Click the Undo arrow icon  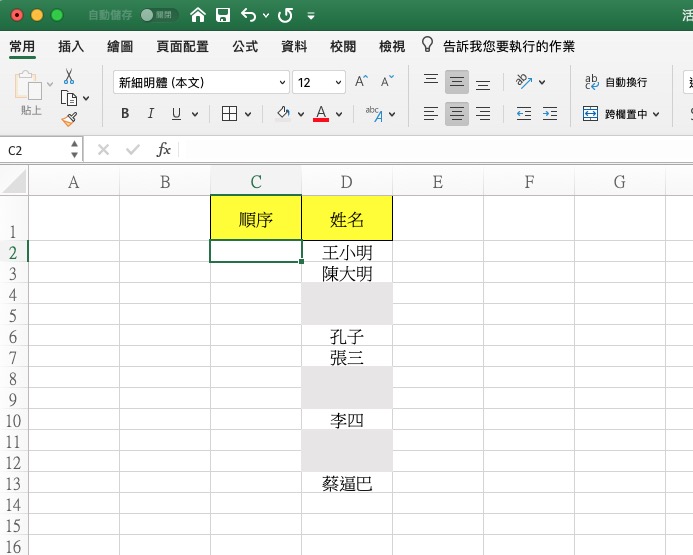[249, 15]
